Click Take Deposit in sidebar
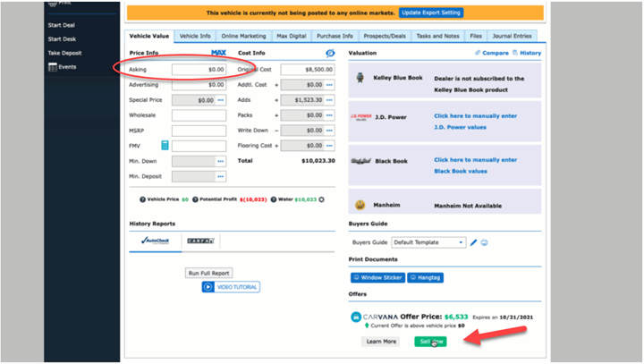The image size is (644, 364). 64,53
